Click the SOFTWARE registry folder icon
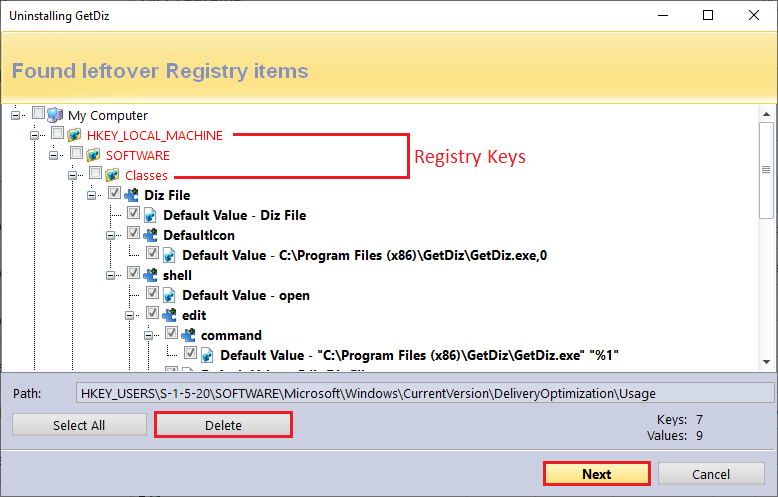 click(x=93, y=155)
